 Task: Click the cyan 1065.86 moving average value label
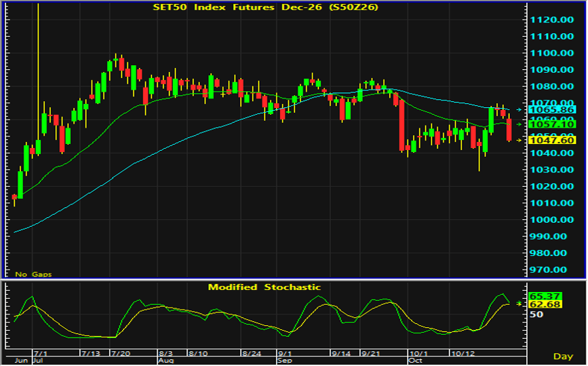(x=551, y=109)
